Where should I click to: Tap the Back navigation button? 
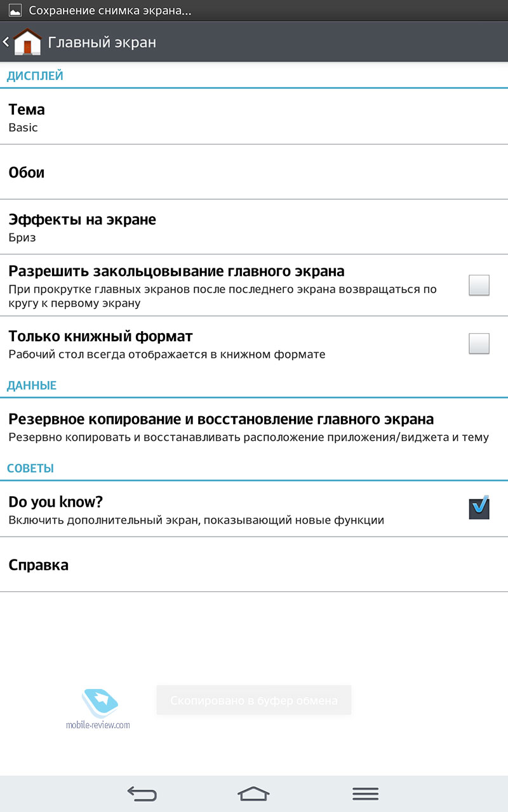coord(142,793)
